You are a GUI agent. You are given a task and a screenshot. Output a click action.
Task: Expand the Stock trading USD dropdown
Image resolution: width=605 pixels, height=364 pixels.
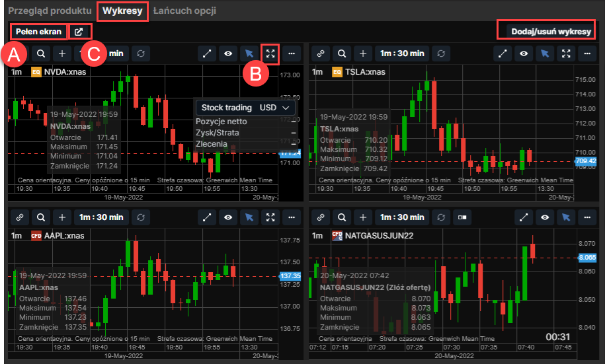pos(245,108)
